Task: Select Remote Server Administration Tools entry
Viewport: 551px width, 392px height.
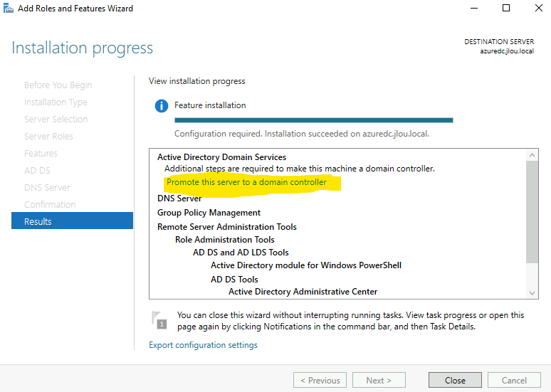Action: click(227, 227)
